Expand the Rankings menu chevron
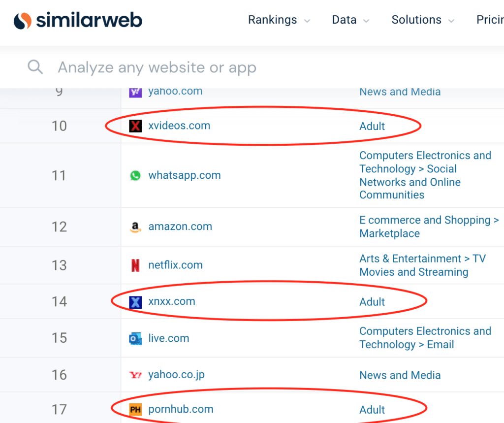 tap(307, 21)
